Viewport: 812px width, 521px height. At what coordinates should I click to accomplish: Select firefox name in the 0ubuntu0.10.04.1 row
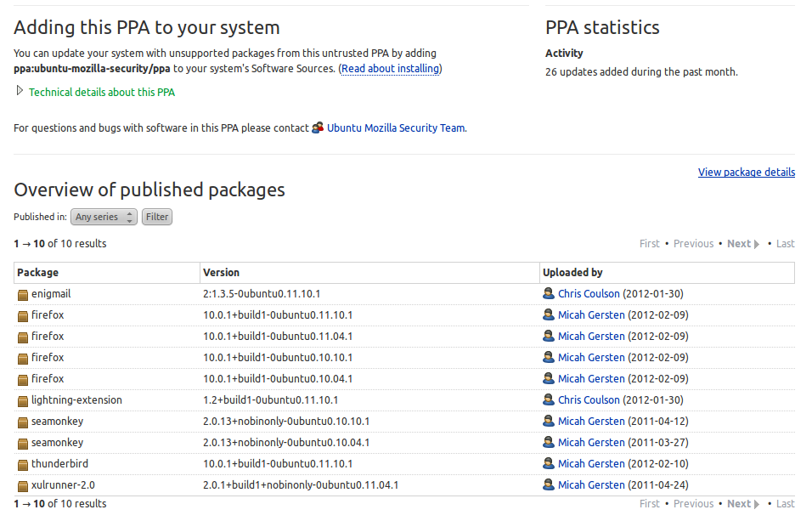48,379
